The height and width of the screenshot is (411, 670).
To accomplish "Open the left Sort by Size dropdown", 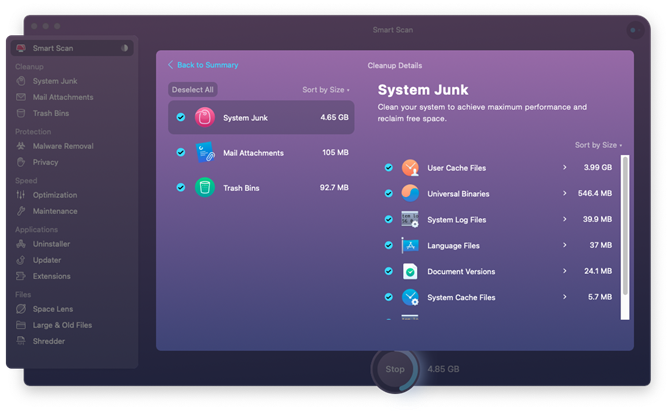I will 326,90.
